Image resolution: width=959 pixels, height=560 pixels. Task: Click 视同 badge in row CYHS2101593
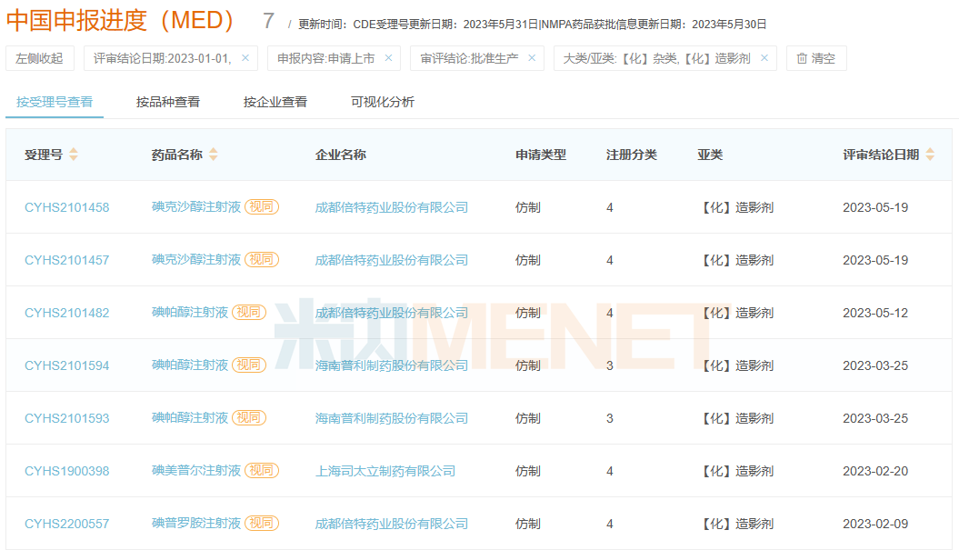(249, 417)
